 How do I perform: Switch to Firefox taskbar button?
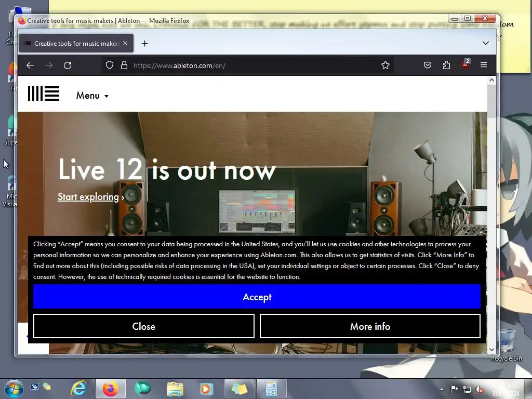click(111, 389)
